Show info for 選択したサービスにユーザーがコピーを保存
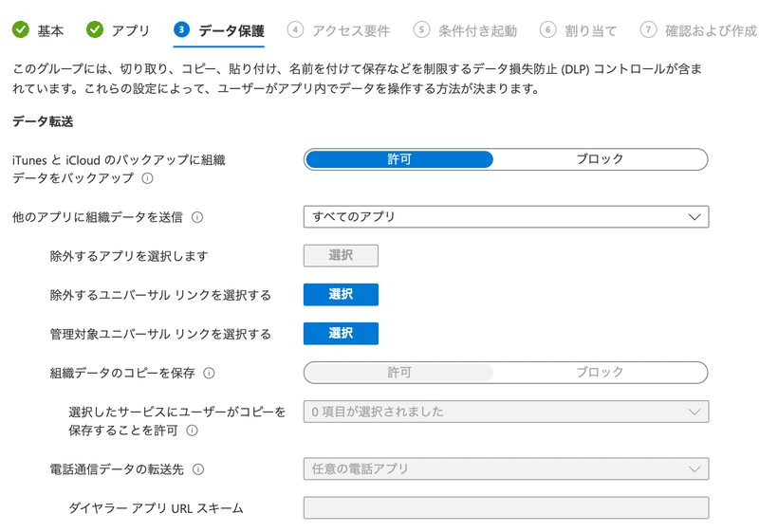The width and height of the screenshot is (759, 532). 193,431
